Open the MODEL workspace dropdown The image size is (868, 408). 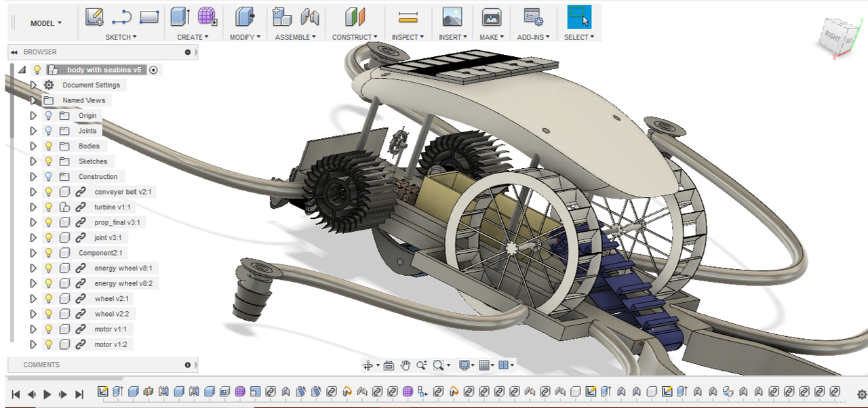[46, 23]
